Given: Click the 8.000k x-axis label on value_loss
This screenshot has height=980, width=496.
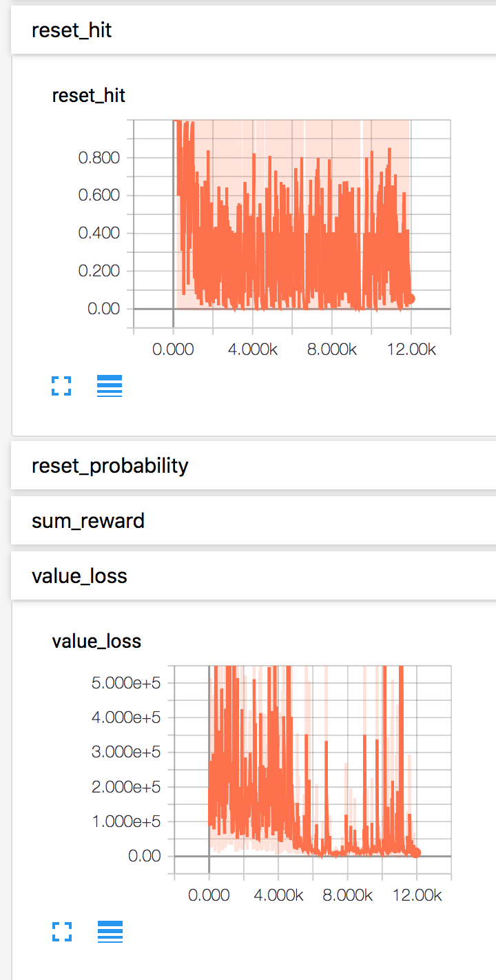Looking at the screenshot, I should pyautogui.click(x=347, y=895).
